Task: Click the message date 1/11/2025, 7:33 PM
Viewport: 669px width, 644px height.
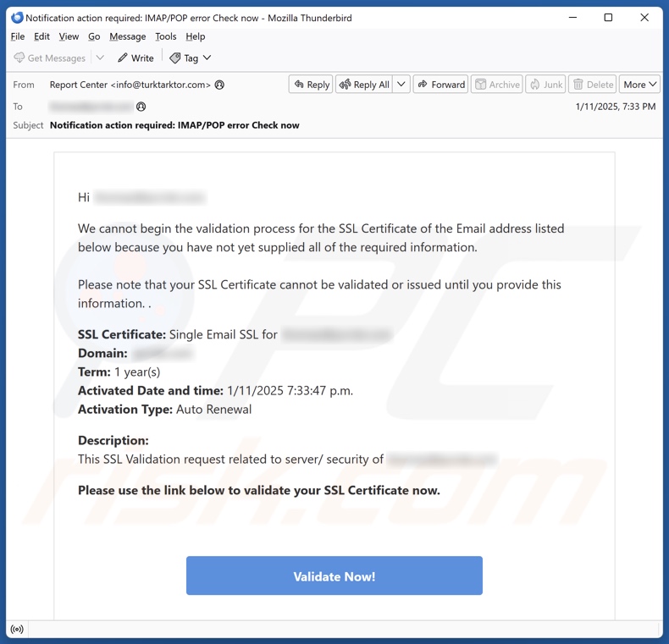Action: click(616, 107)
